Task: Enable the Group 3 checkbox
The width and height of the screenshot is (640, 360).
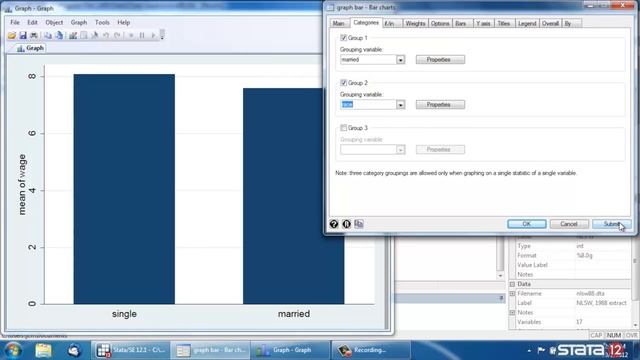Action: click(x=344, y=128)
